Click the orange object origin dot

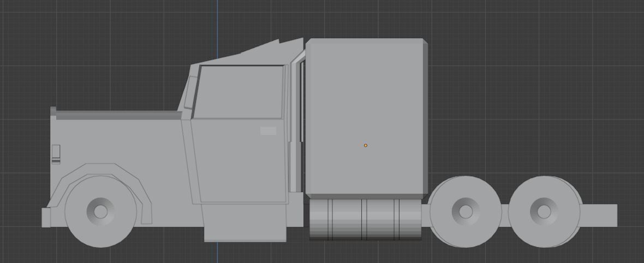pyautogui.click(x=366, y=146)
